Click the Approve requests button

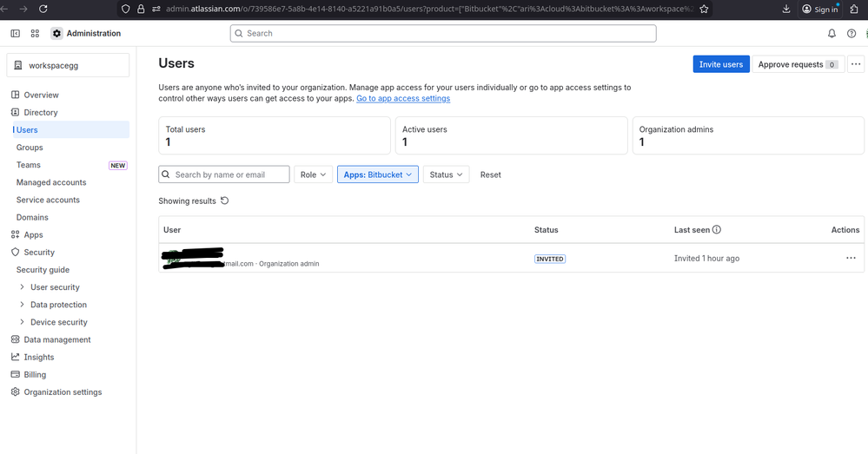[x=798, y=64]
